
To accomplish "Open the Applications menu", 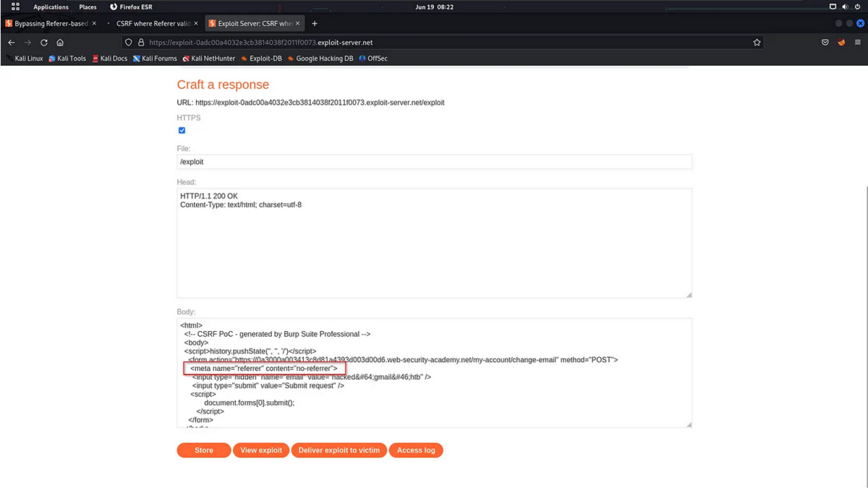I will [x=51, y=7].
